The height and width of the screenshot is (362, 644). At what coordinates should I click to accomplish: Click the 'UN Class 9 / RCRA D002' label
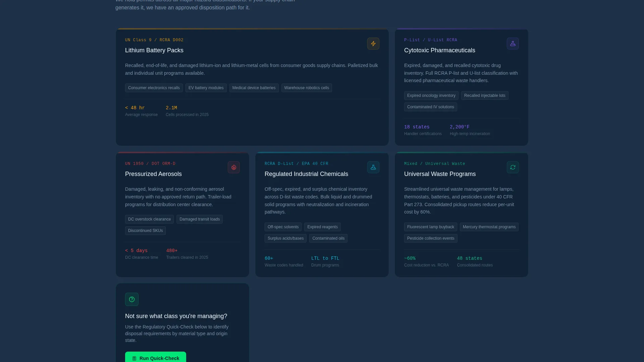pyautogui.click(x=154, y=40)
